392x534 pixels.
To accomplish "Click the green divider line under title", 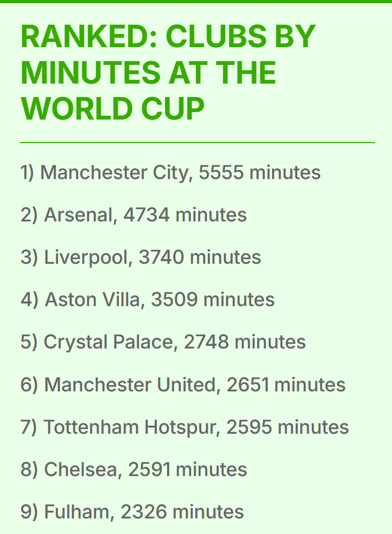I will 198,143.
